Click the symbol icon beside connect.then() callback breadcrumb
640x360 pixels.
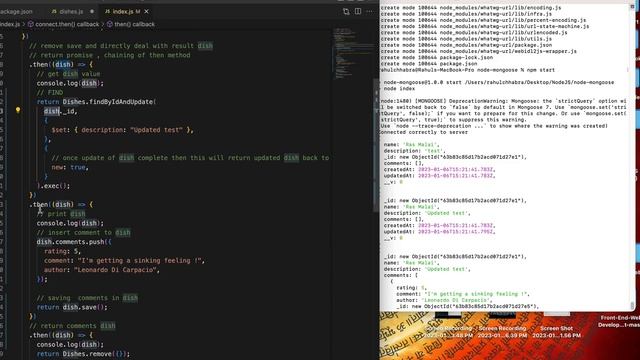(x=31, y=24)
